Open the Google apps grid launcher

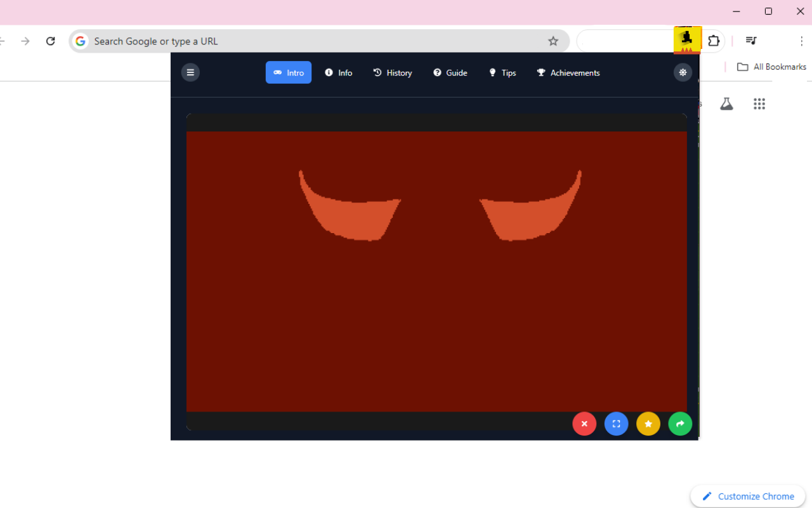759,104
